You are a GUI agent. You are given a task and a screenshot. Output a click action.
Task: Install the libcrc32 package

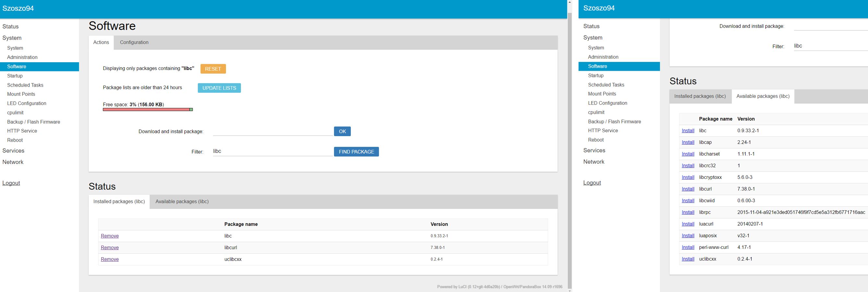(688, 166)
